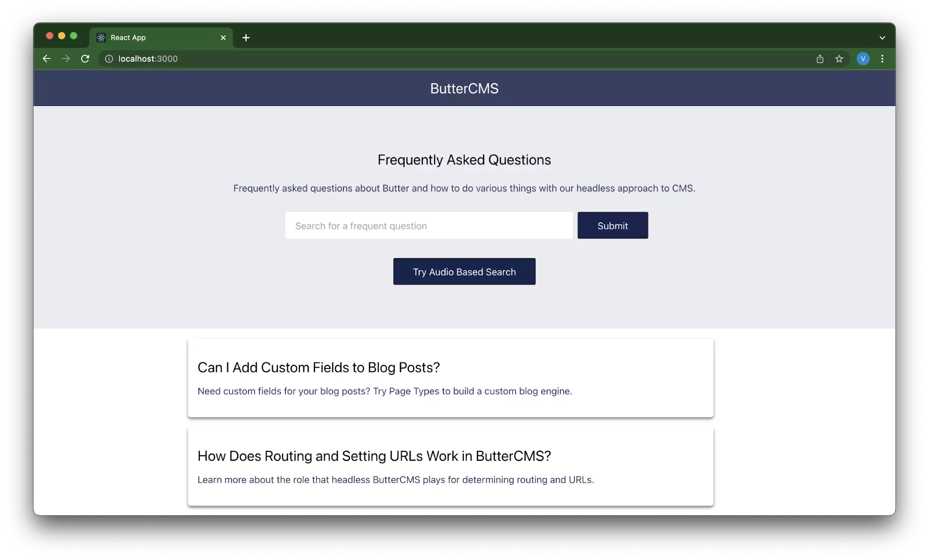Image resolution: width=929 pixels, height=560 pixels.
Task: Click the browser back navigation arrow
Action: coord(46,59)
